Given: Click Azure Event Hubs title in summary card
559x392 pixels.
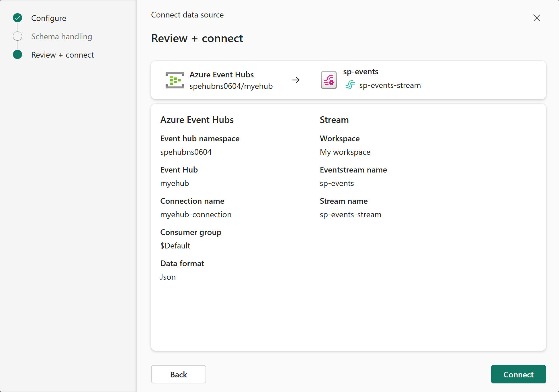Looking at the screenshot, I should coord(222,75).
